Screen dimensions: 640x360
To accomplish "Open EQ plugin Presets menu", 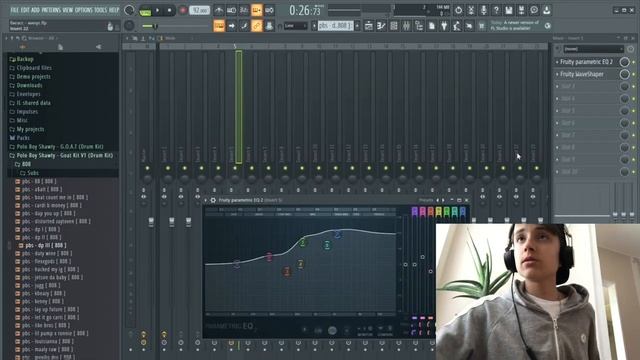I will pos(426,200).
